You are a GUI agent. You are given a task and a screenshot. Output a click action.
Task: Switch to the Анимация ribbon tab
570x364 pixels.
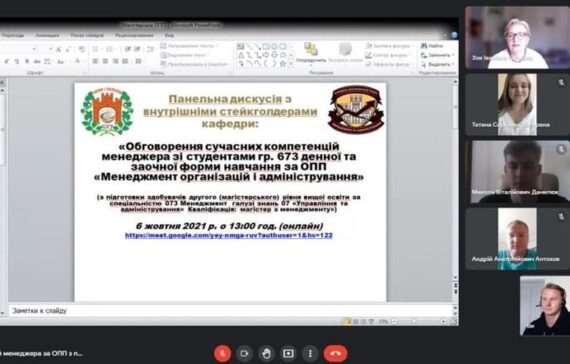[47, 35]
